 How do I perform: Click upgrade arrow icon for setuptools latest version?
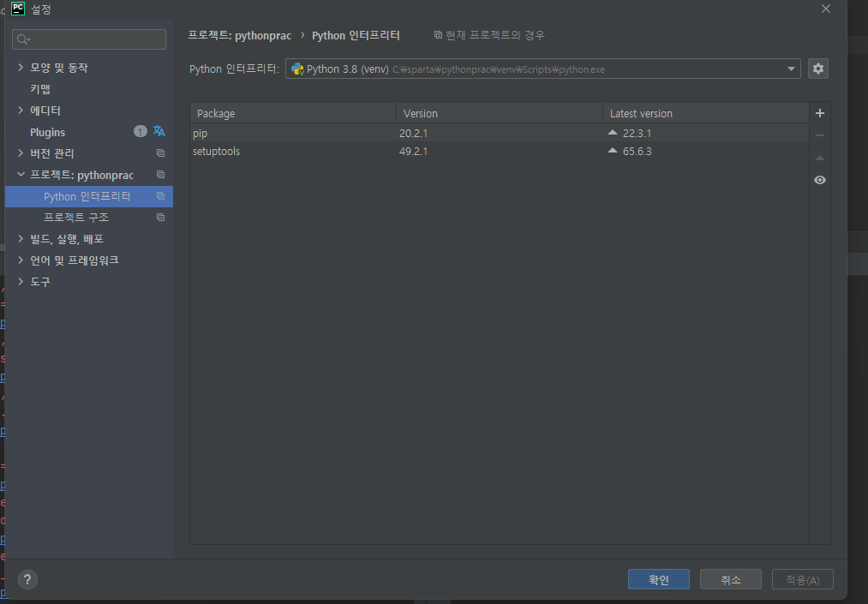click(613, 151)
